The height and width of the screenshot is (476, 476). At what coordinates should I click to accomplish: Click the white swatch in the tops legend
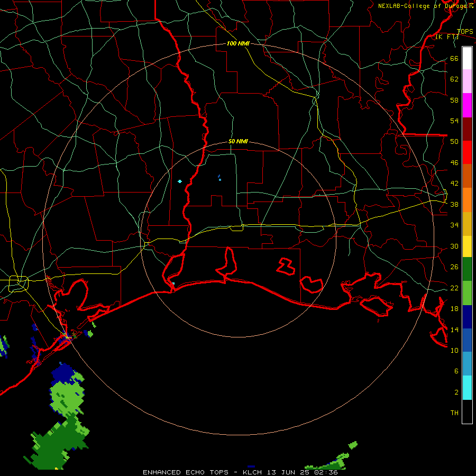[x=467, y=58]
